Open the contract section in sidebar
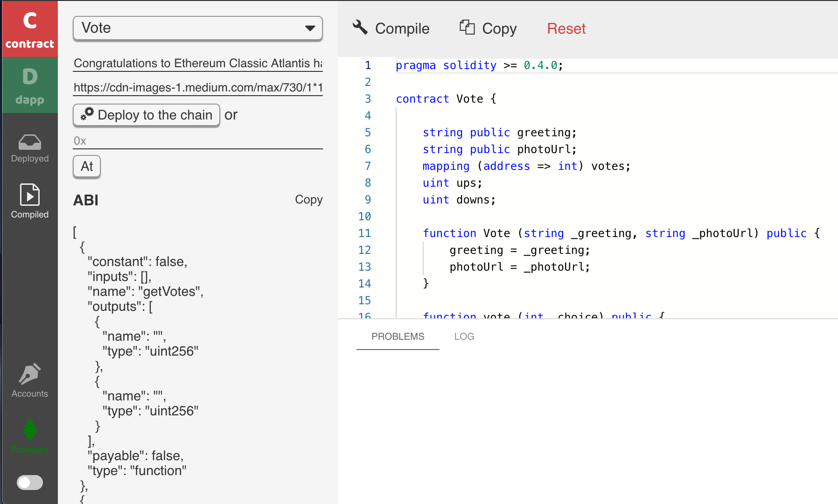 29,29
